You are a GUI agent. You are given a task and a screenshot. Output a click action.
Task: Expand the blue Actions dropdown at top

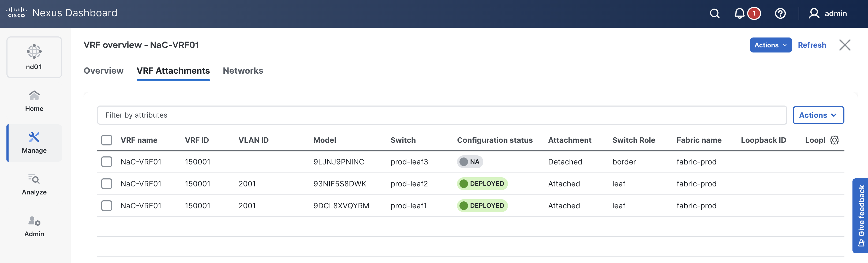770,45
